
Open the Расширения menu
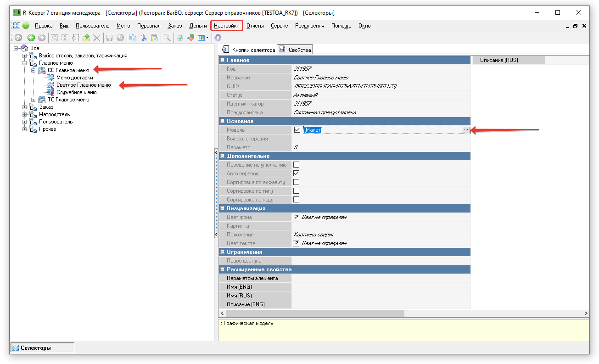pos(310,26)
